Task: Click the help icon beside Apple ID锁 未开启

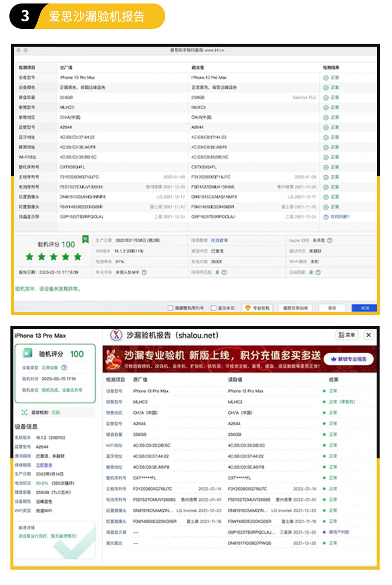Action: click(330, 241)
